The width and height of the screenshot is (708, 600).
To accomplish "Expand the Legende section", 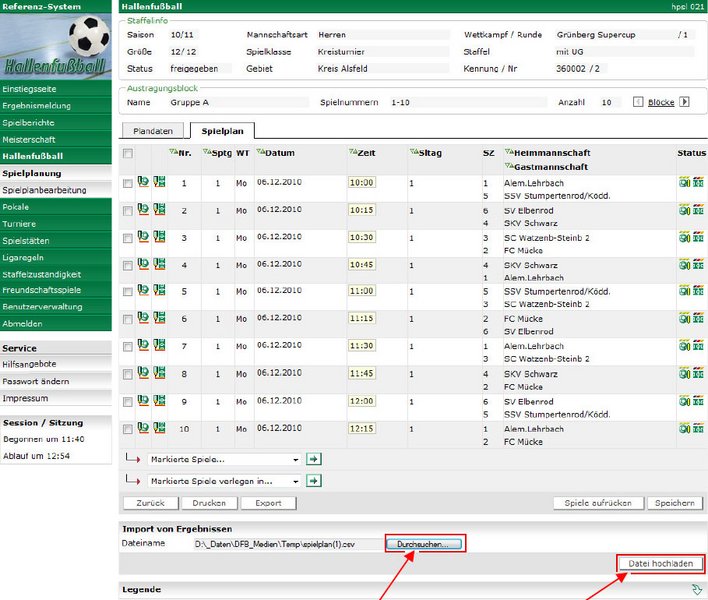I will (696, 590).
